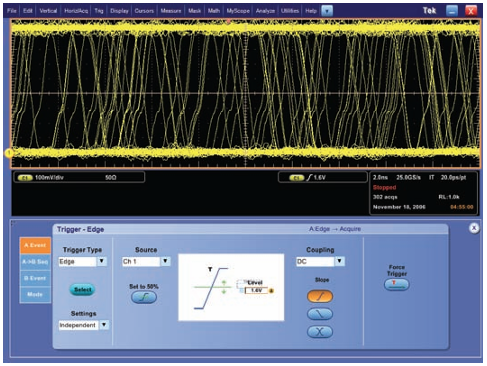Expand the Trigger Type dropdown arrow
Viewport: 487px width, 366px height.
[x=102, y=261]
